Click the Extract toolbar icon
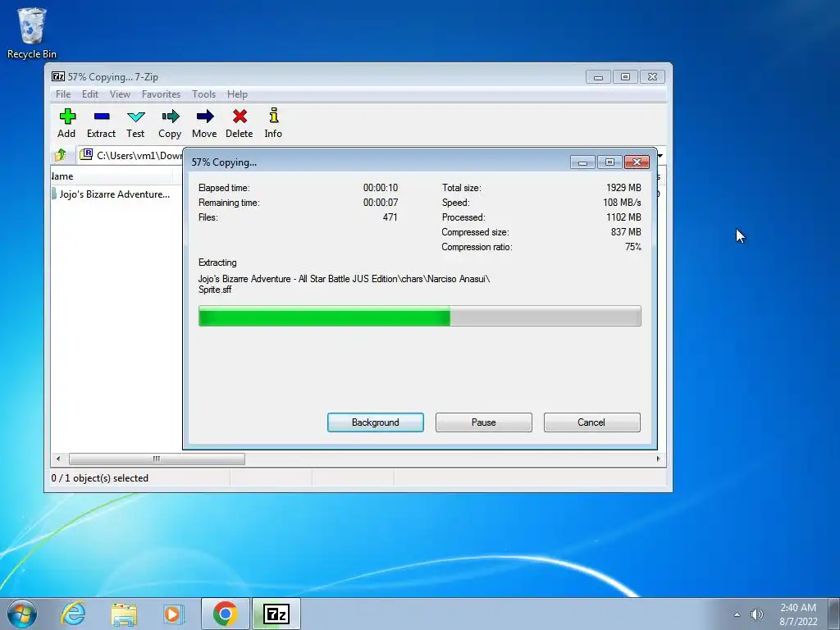This screenshot has height=630, width=840. (101, 123)
